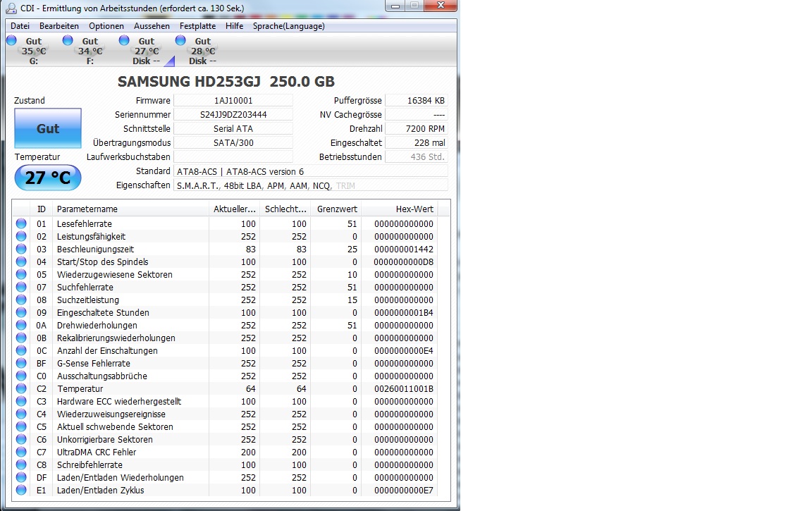Click the status orb for disk F:

coord(68,40)
